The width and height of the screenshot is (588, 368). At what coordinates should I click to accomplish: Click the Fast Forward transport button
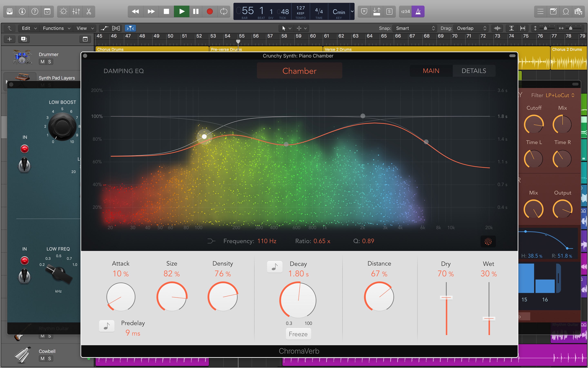coord(151,11)
